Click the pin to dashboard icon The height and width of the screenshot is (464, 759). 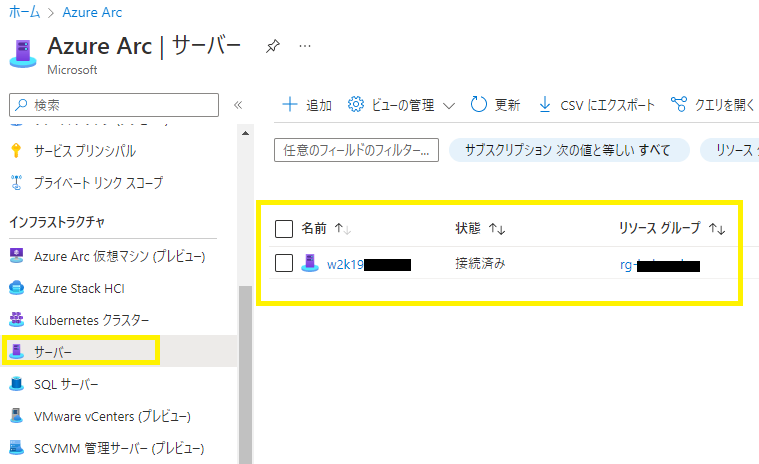(273, 46)
